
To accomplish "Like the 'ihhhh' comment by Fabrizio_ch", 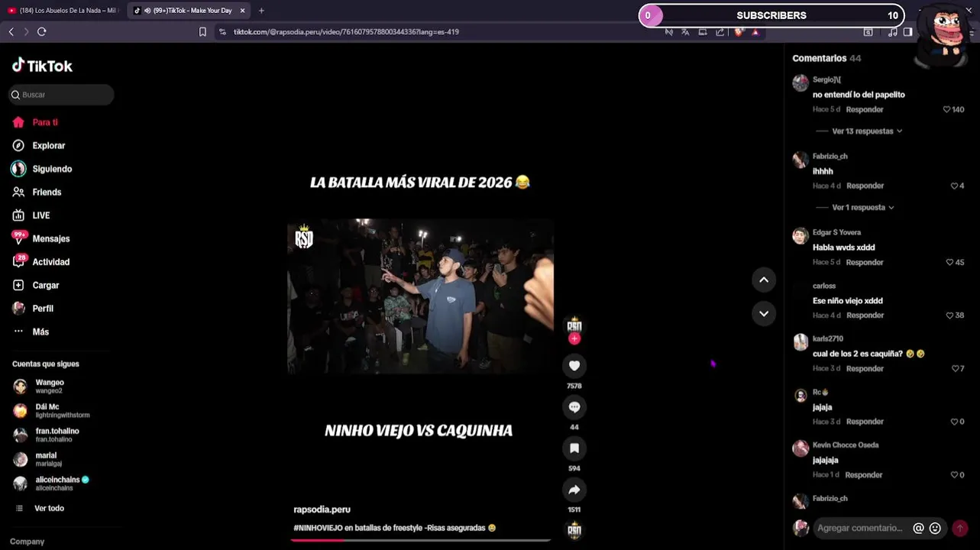I will tap(954, 186).
